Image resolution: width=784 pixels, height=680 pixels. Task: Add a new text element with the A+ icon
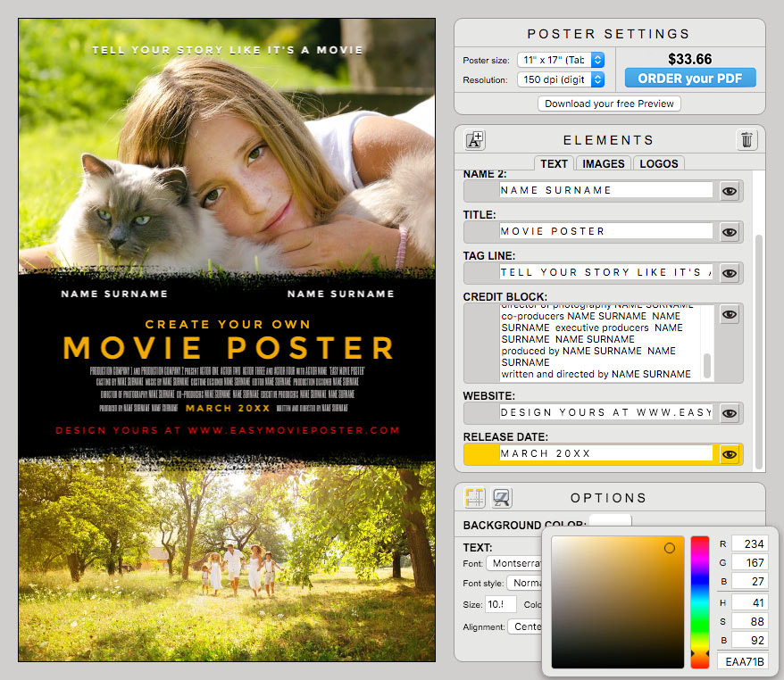coord(474,140)
